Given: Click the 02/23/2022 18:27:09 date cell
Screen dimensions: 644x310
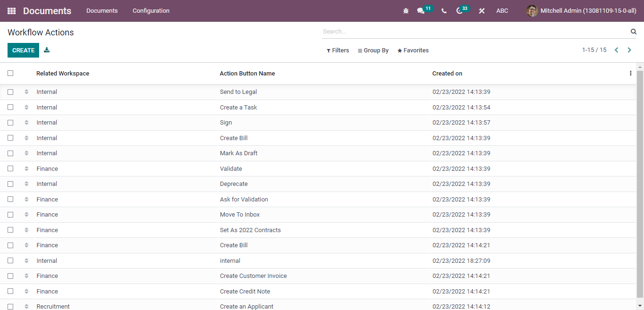Looking at the screenshot, I should click(x=462, y=261).
